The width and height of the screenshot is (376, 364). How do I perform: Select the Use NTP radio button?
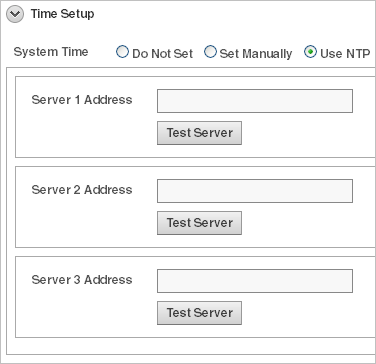tap(310, 52)
